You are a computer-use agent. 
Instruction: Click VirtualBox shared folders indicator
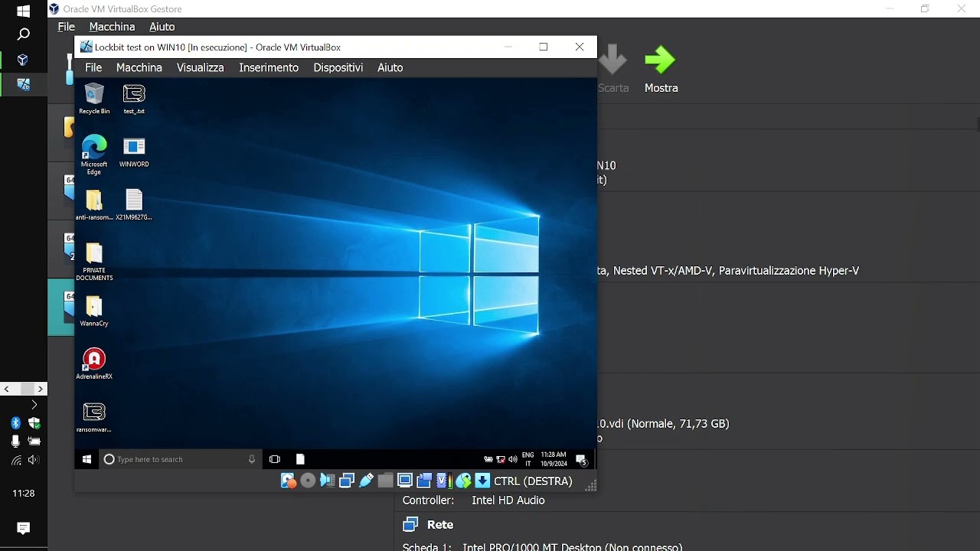[x=386, y=481]
